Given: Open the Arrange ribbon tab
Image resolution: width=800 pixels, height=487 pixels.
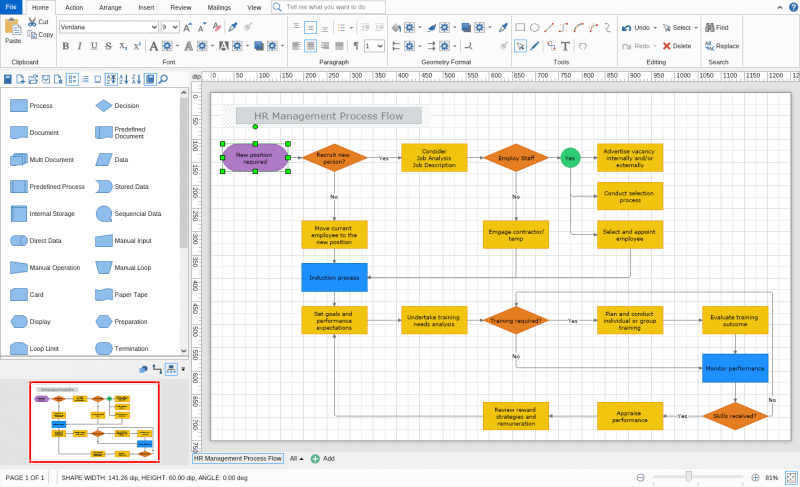Looking at the screenshot, I should click(x=110, y=8).
